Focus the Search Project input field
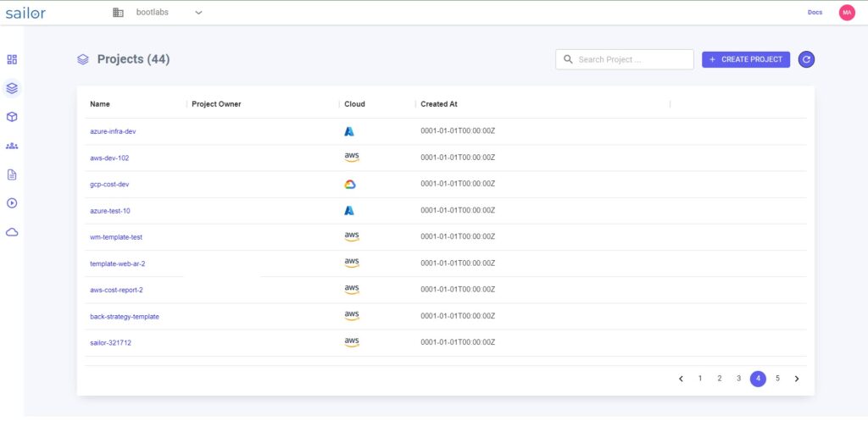 (625, 60)
